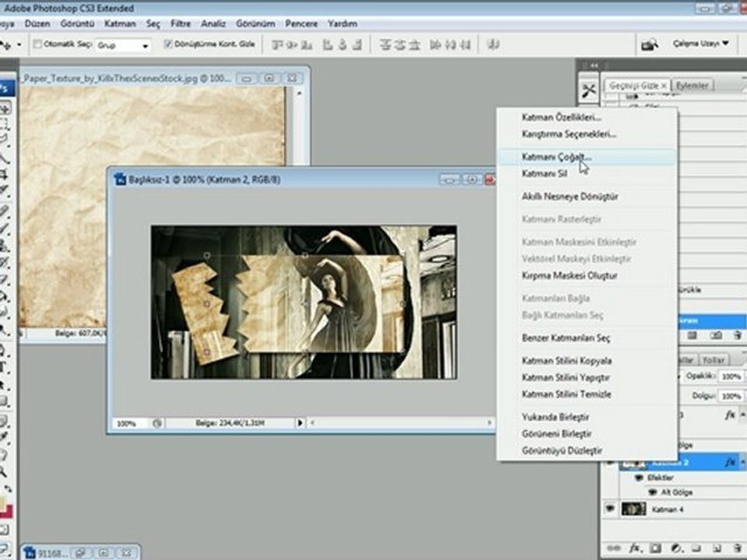Open the tool presets panel icon in dock
747x560 pixels.
(x=589, y=90)
